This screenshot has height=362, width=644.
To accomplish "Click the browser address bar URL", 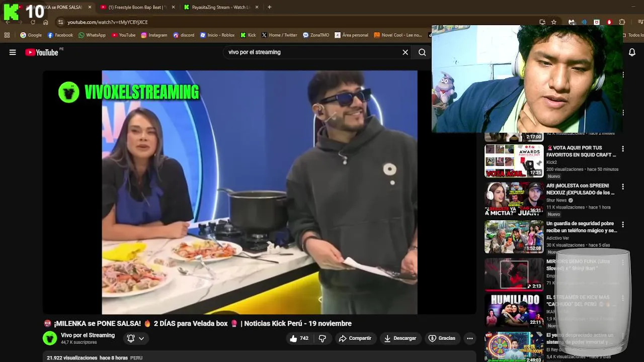I will point(108,22).
